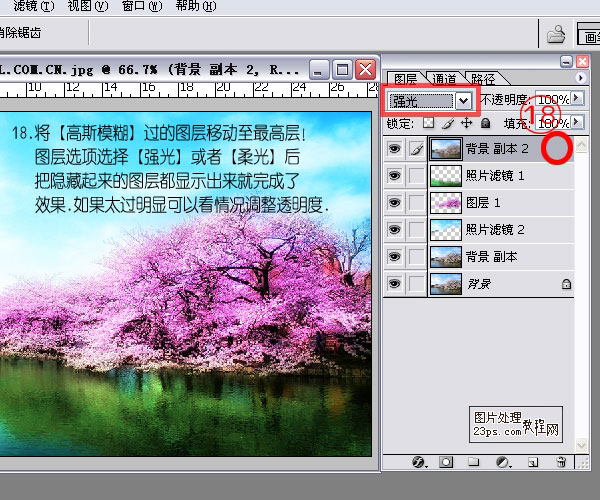The height and width of the screenshot is (500, 600).
Task: Select the 背景 副本 2 layer thumbnail
Action: [x=446, y=149]
